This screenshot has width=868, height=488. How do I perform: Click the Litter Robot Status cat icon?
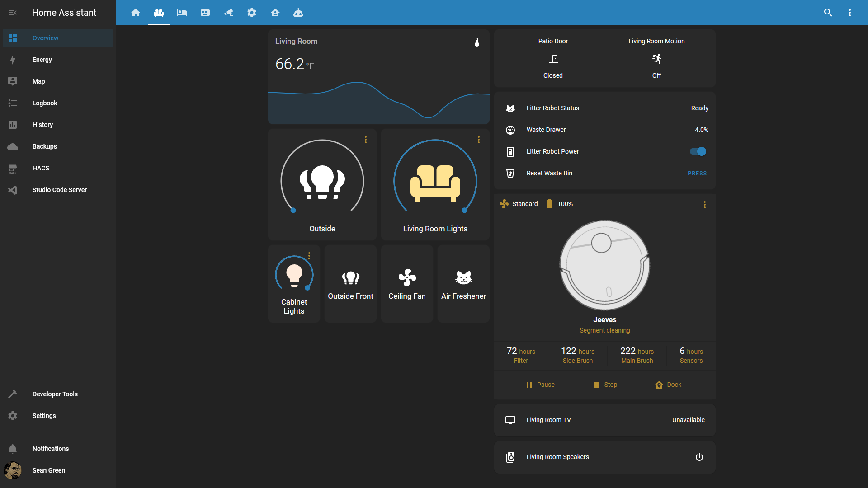[510, 108]
